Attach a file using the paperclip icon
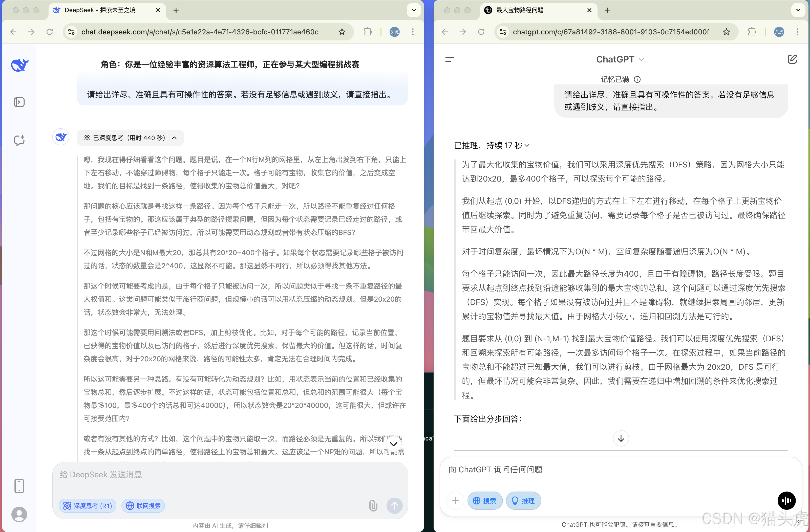This screenshot has height=532, width=810. tap(373, 506)
